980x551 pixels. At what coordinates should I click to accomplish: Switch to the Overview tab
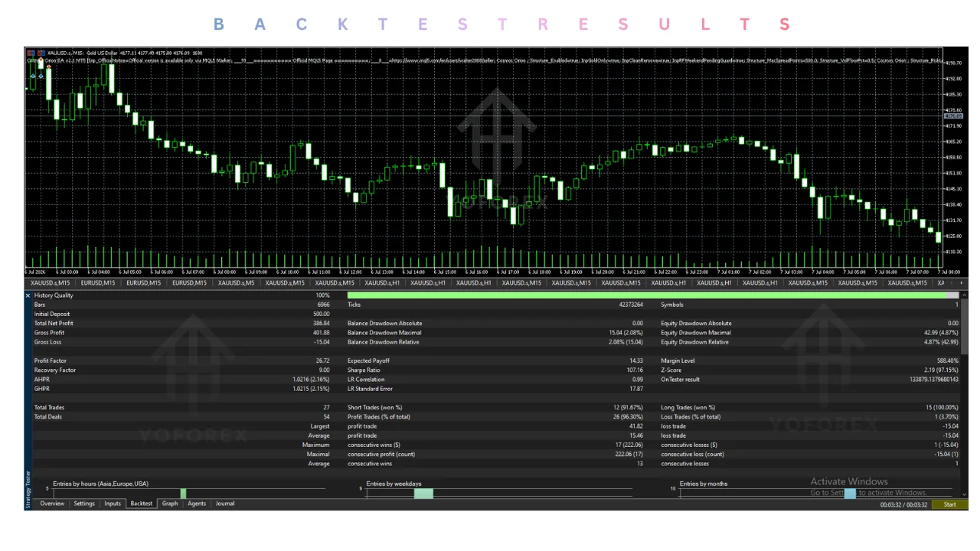click(52, 504)
